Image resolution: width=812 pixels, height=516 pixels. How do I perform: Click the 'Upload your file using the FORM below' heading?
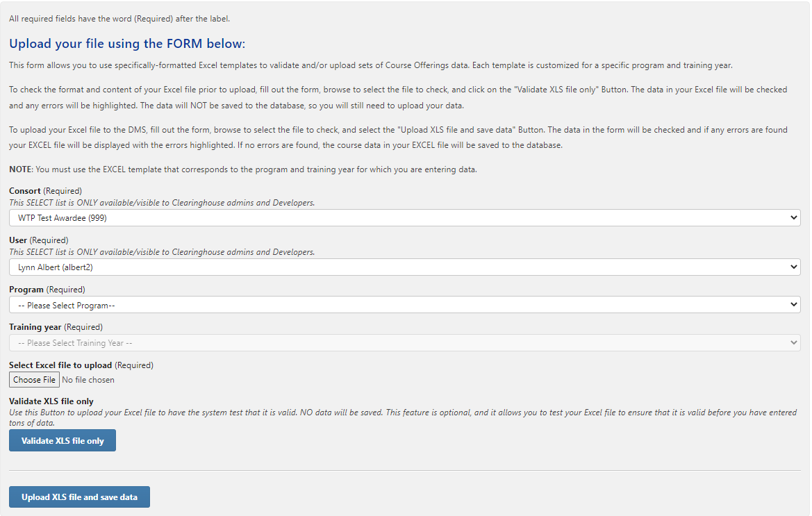point(127,44)
